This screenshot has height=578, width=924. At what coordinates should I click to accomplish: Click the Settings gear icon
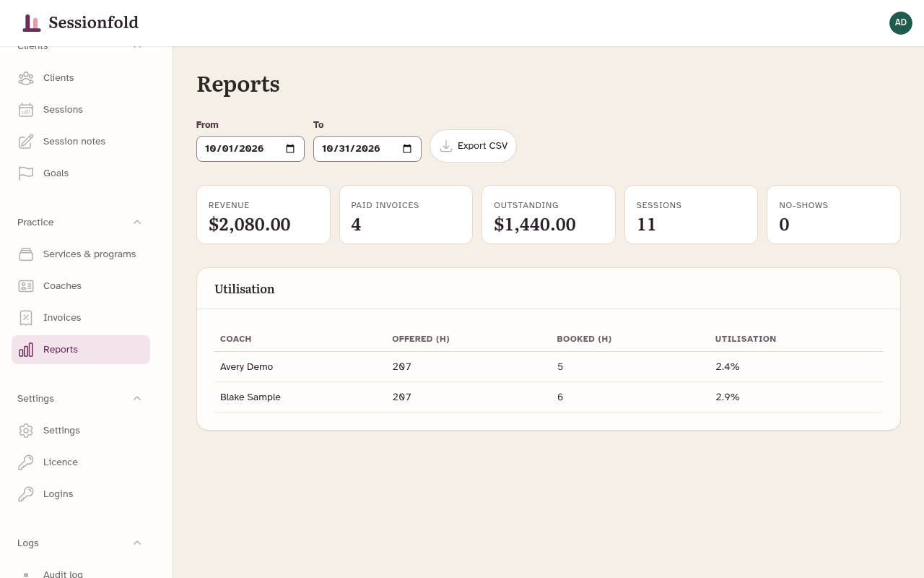click(x=26, y=431)
